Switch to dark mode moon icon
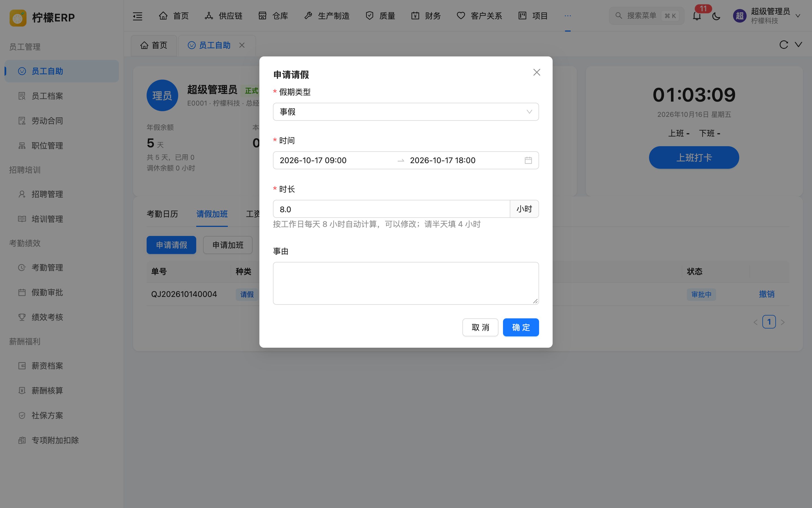 click(716, 16)
